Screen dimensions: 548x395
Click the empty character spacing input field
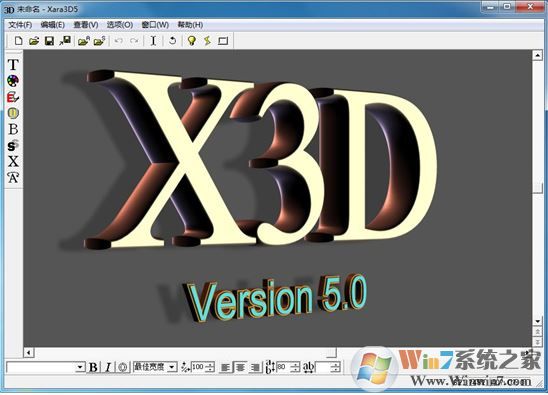(x=324, y=367)
